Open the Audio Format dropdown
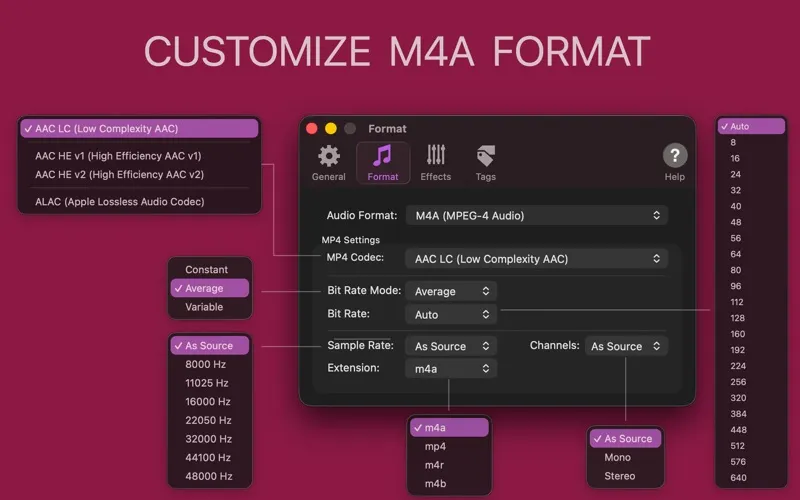The image size is (800, 500). pos(537,215)
